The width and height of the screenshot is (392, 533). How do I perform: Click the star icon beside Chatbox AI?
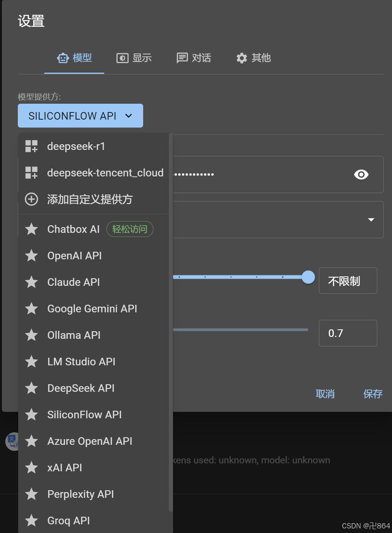31,229
